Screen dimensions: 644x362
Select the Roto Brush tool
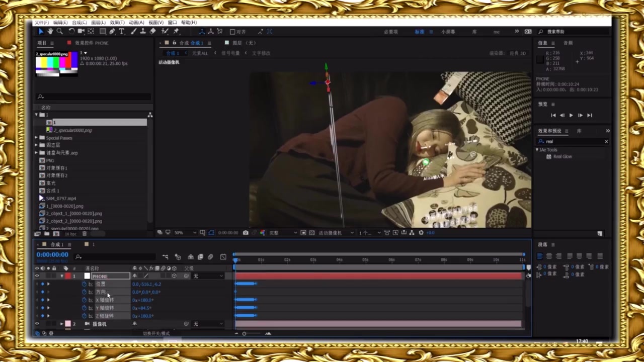tap(165, 31)
